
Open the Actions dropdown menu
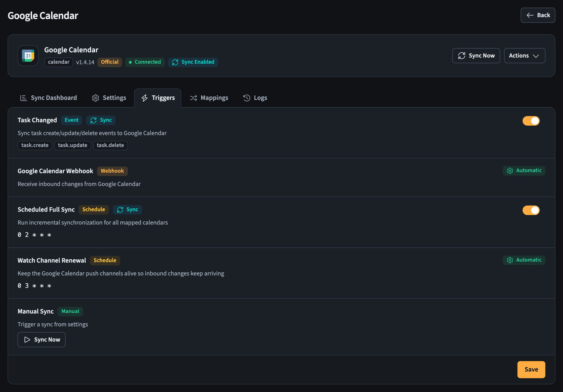(524, 56)
